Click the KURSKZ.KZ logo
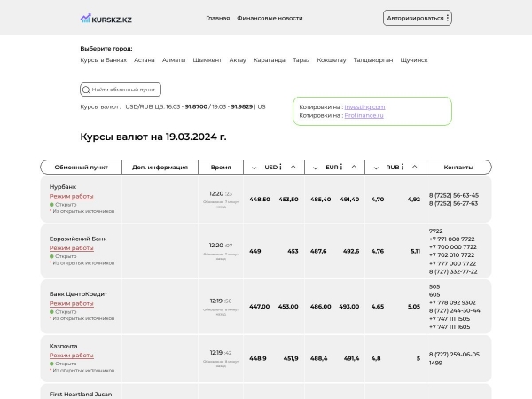 [106, 18]
